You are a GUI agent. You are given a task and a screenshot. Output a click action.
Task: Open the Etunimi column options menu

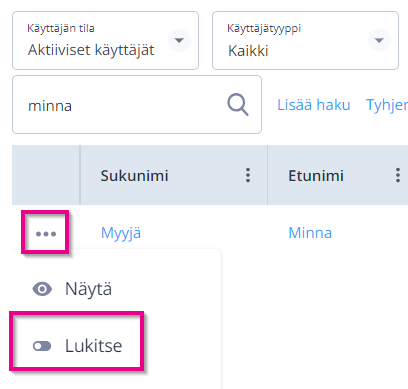click(x=398, y=175)
